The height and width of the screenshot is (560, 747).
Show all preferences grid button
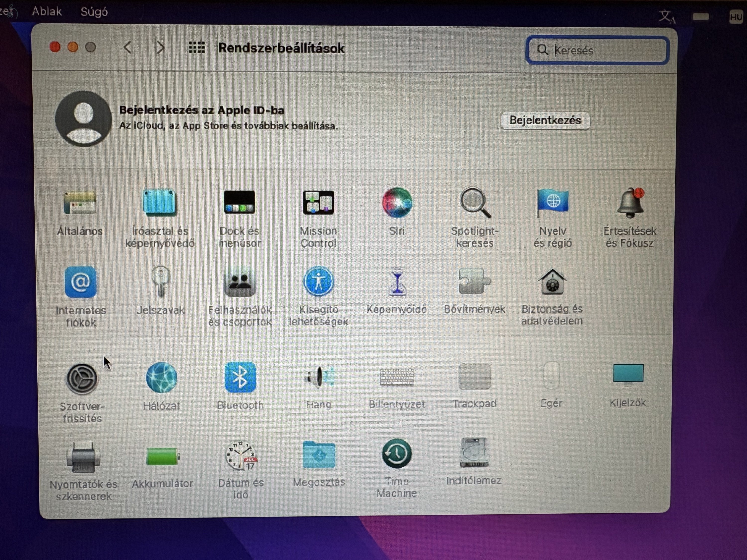click(x=197, y=48)
